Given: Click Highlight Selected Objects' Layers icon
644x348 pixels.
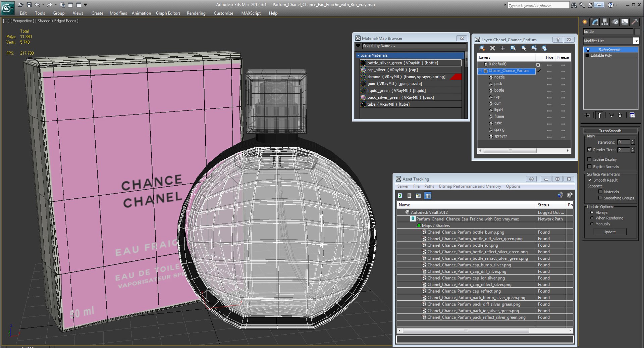Looking at the screenshot, I should coord(524,48).
